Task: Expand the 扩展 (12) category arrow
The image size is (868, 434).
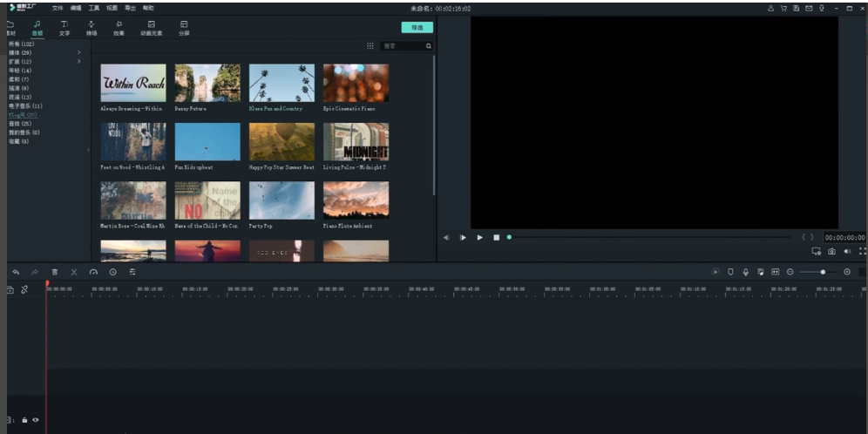Action: pyautogui.click(x=78, y=62)
